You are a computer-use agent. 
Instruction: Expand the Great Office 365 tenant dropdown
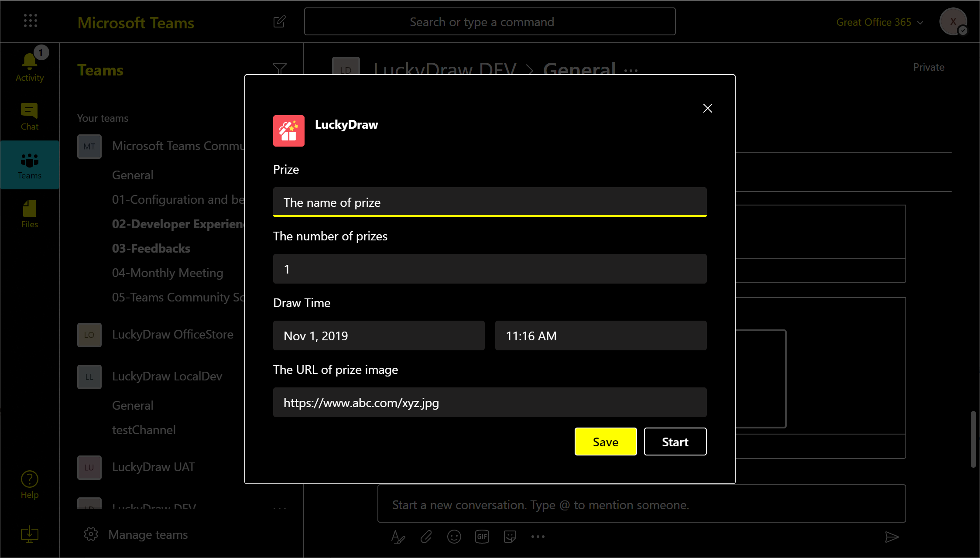point(880,22)
